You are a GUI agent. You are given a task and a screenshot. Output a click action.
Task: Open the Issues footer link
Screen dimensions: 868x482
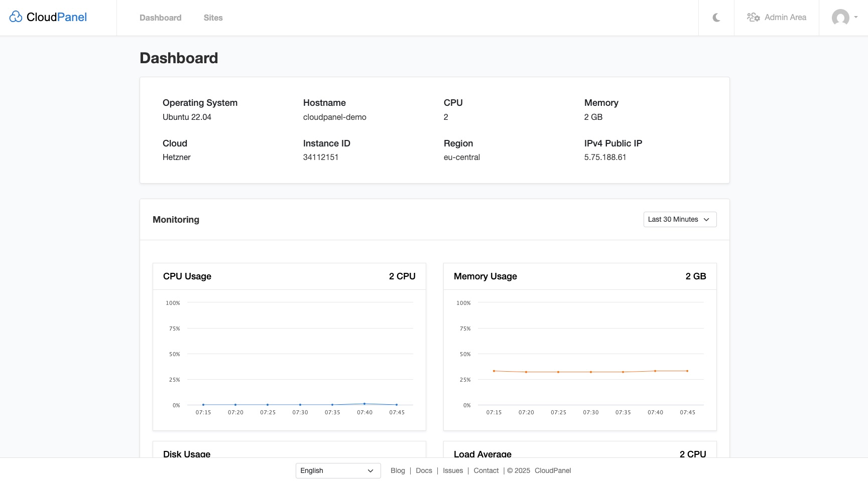pyautogui.click(x=453, y=470)
